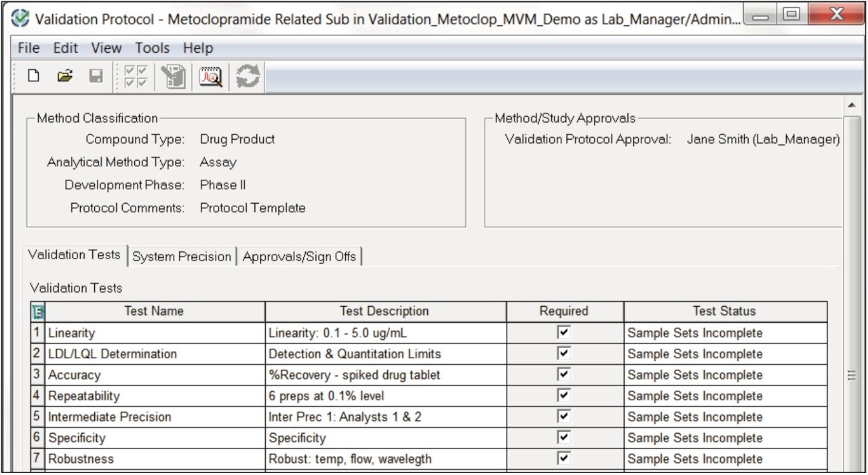The image size is (868, 475).
Task: Disable Required for Robustness test
Action: click(x=564, y=458)
